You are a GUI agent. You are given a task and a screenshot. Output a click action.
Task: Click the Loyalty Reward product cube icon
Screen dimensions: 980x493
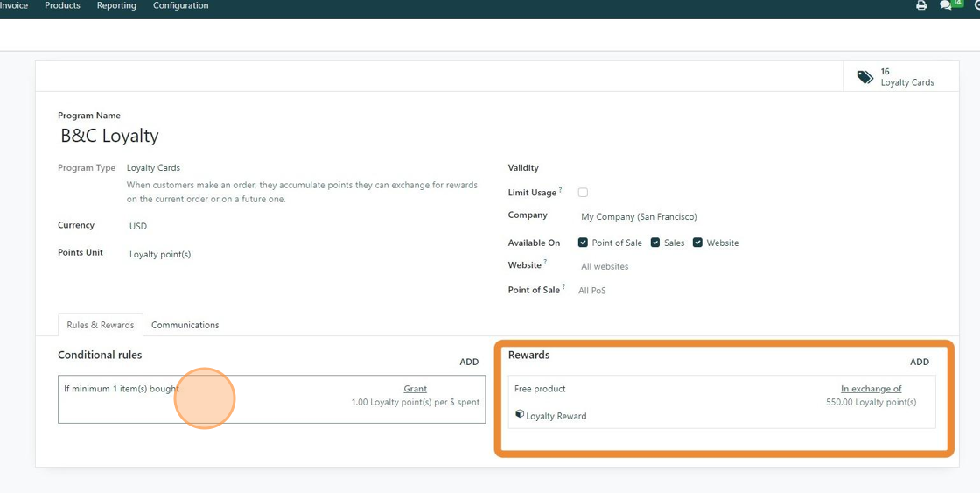pyautogui.click(x=520, y=415)
